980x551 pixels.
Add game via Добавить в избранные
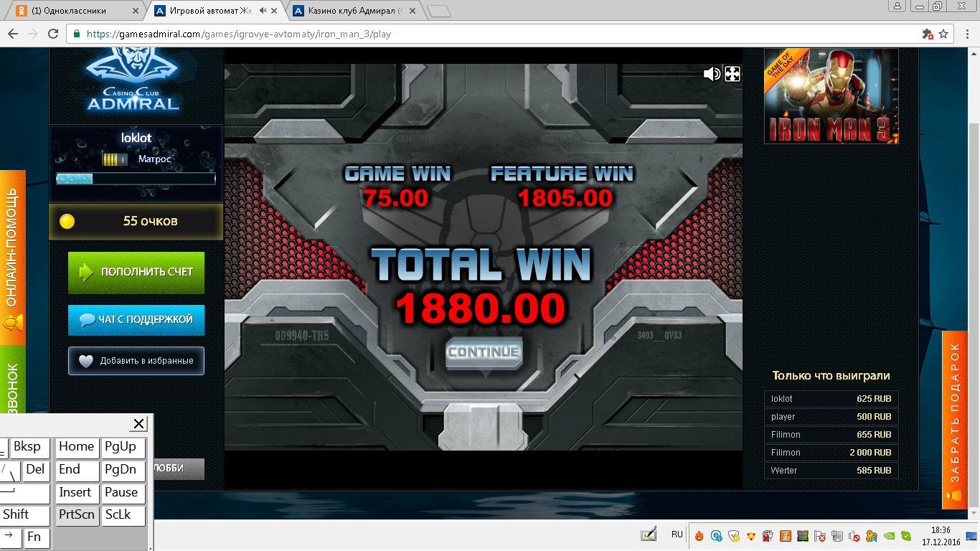point(136,361)
